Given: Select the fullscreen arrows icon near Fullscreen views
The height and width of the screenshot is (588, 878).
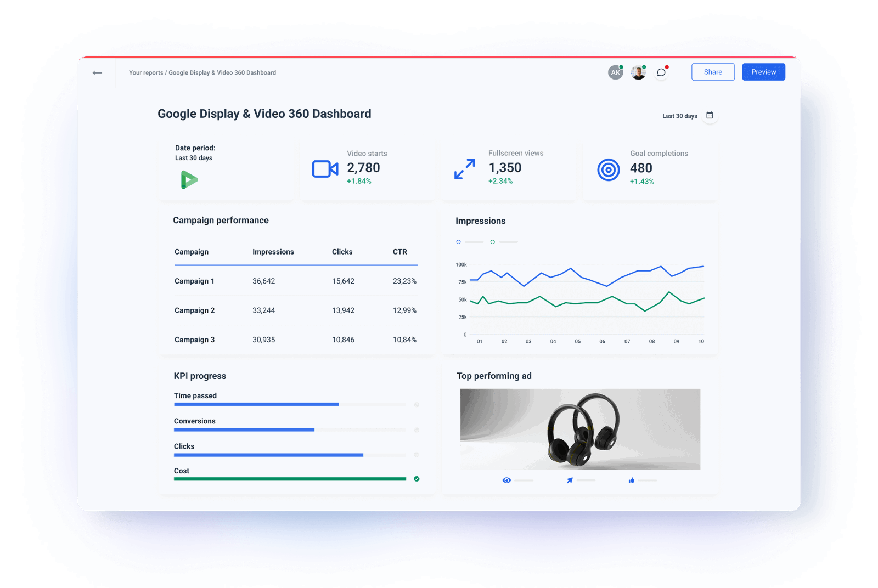Looking at the screenshot, I should coord(465,169).
